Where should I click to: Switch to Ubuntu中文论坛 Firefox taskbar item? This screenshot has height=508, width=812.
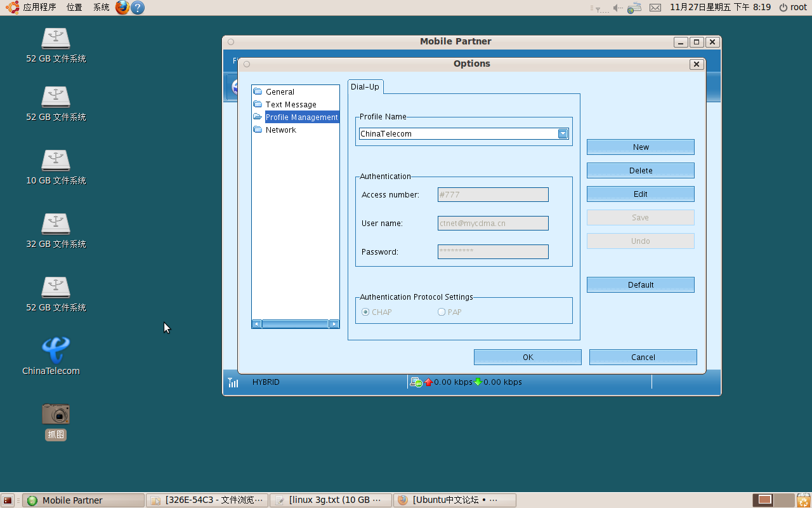tap(455, 500)
